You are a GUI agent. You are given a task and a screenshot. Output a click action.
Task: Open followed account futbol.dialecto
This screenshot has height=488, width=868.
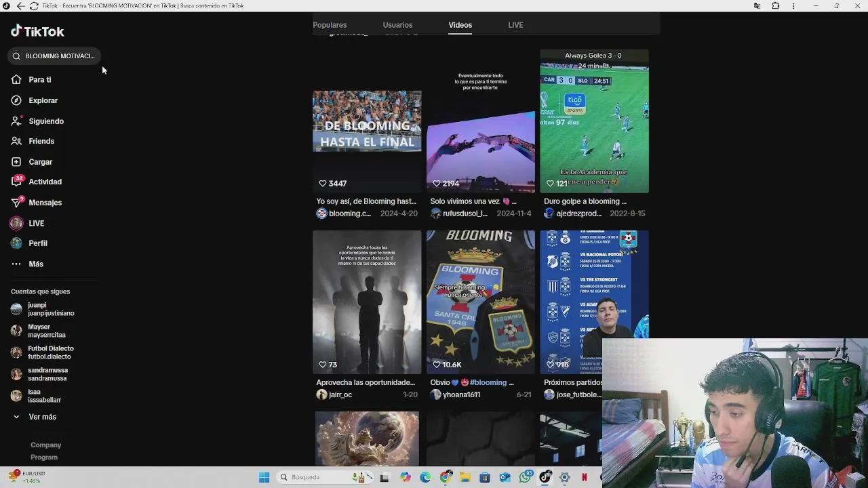pyautogui.click(x=42, y=352)
